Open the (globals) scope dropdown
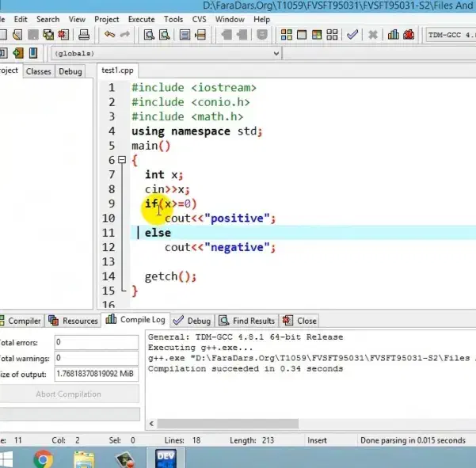The image size is (476, 468). point(276,53)
